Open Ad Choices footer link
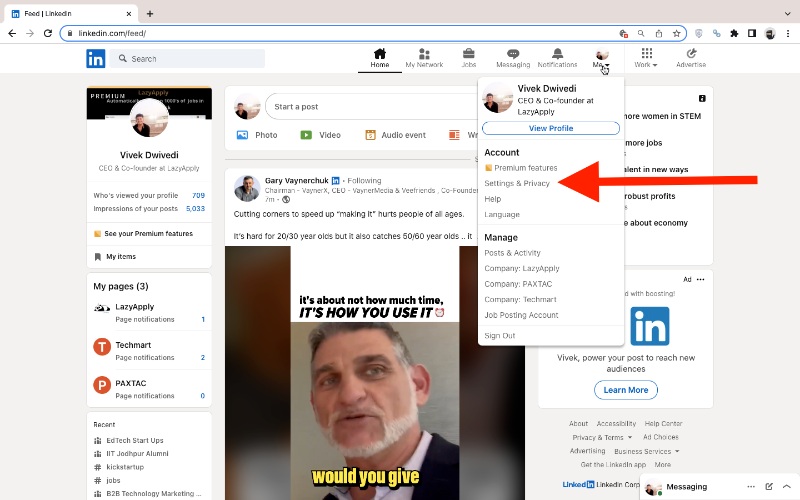Viewport: 800px width, 500px height. [x=660, y=437]
